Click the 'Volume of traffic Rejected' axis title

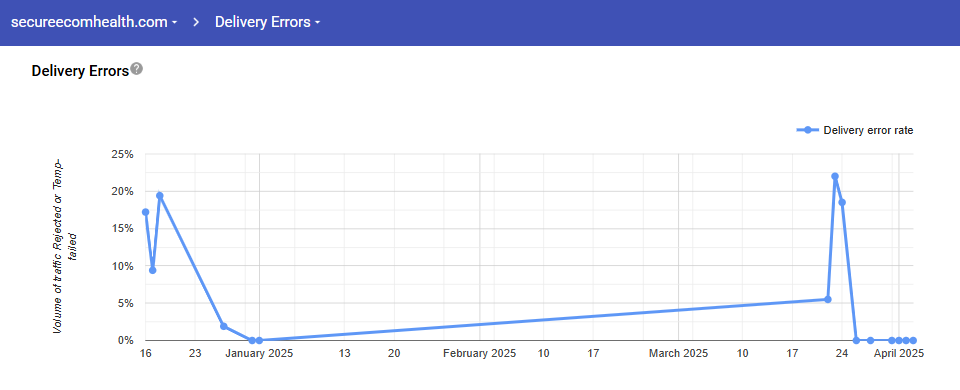tap(64, 246)
